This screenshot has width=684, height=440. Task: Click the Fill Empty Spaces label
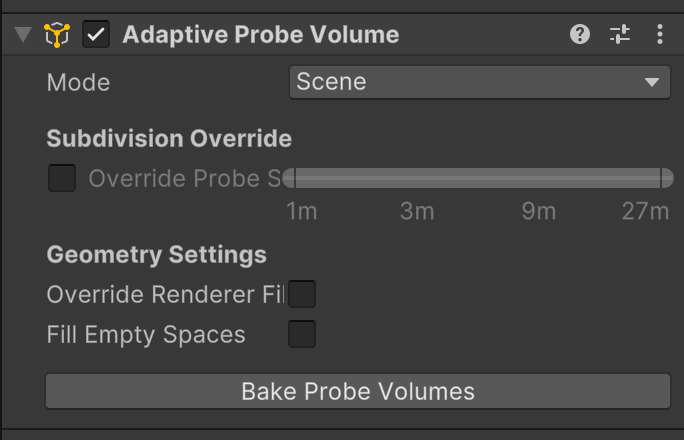146,335
